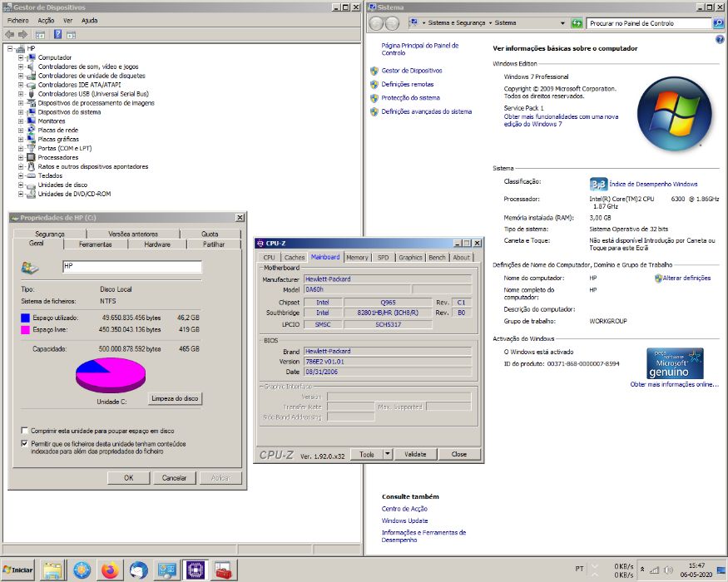Click the network signal tray icon

[655, 570]
